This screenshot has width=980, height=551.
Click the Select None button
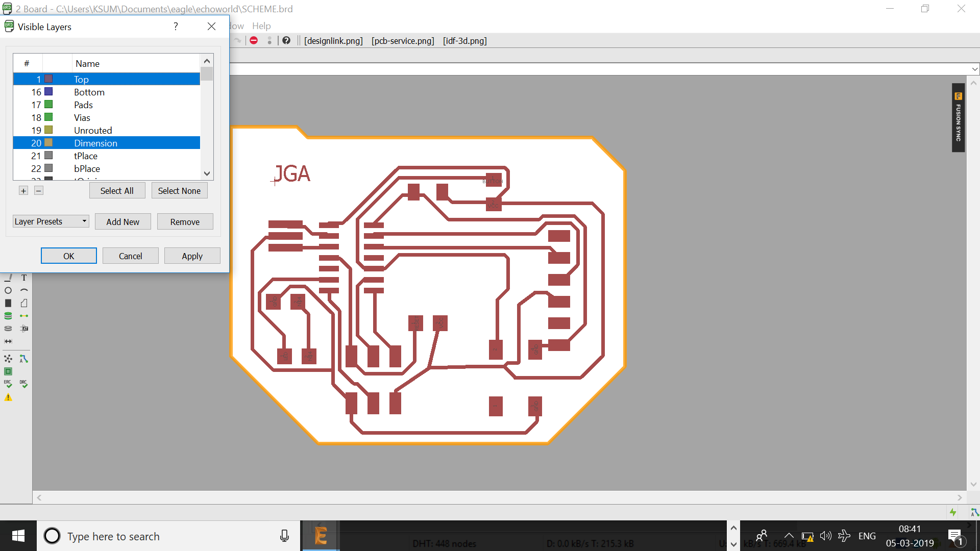(179, 191)
